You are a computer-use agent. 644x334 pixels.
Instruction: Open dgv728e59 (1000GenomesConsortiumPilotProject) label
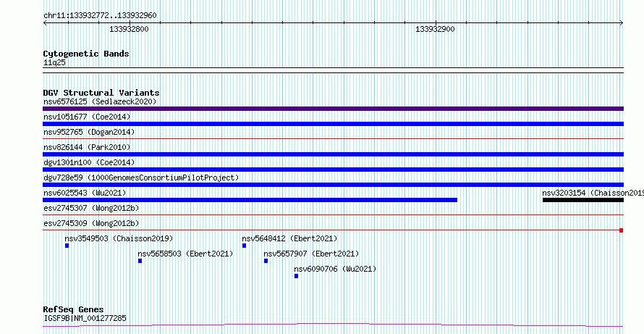coord(141,178)
